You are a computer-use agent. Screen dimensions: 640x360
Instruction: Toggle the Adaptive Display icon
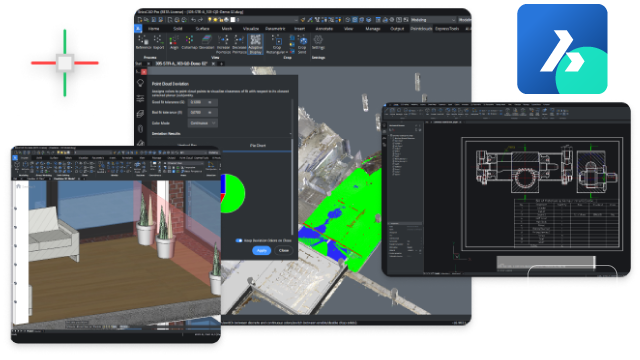[256, 44]
